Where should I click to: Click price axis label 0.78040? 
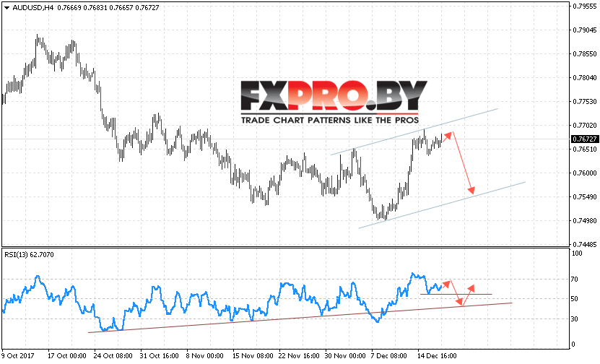tap(584, 78)
